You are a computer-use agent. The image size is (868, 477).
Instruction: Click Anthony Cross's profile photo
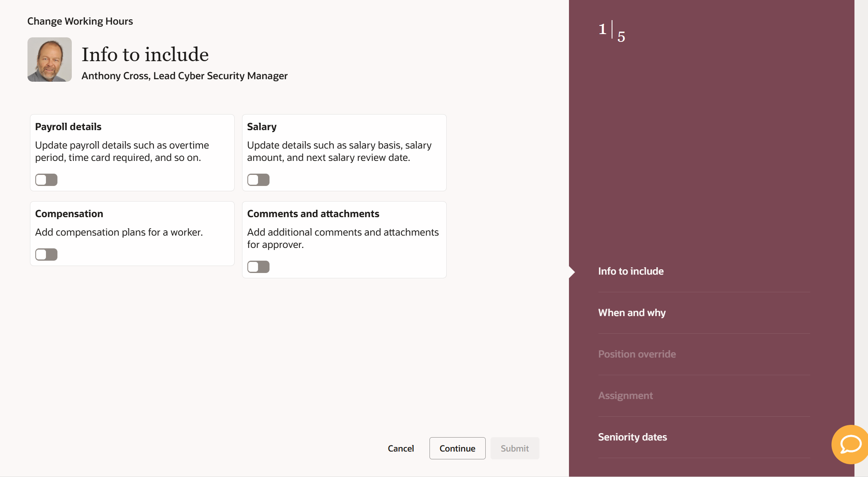pos(50,60)
